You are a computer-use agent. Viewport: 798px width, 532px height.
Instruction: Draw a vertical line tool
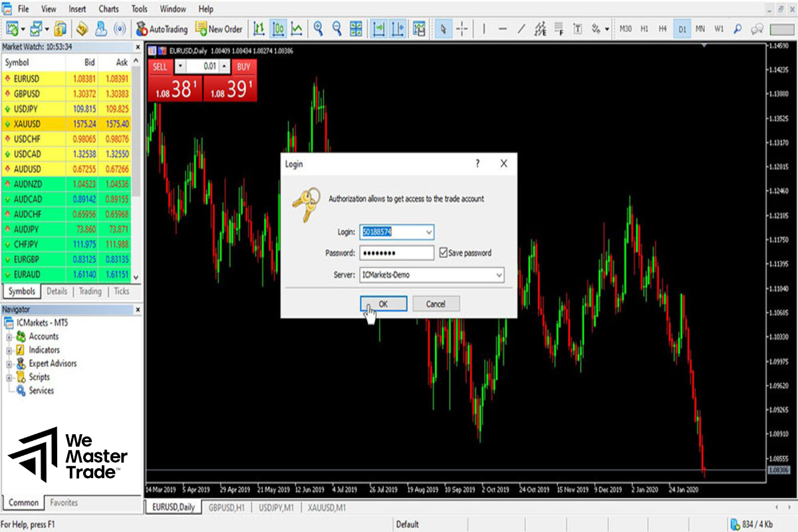click(483, 29)
